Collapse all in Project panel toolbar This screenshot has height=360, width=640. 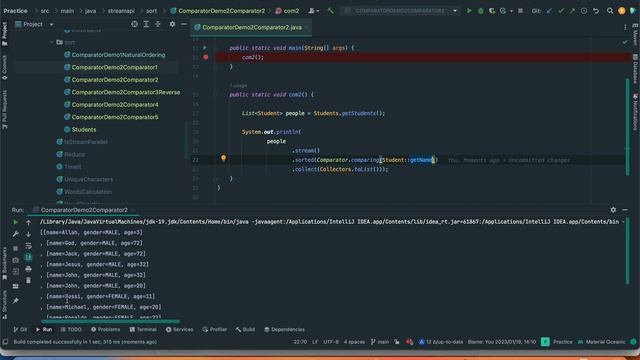tap(158, 24)
